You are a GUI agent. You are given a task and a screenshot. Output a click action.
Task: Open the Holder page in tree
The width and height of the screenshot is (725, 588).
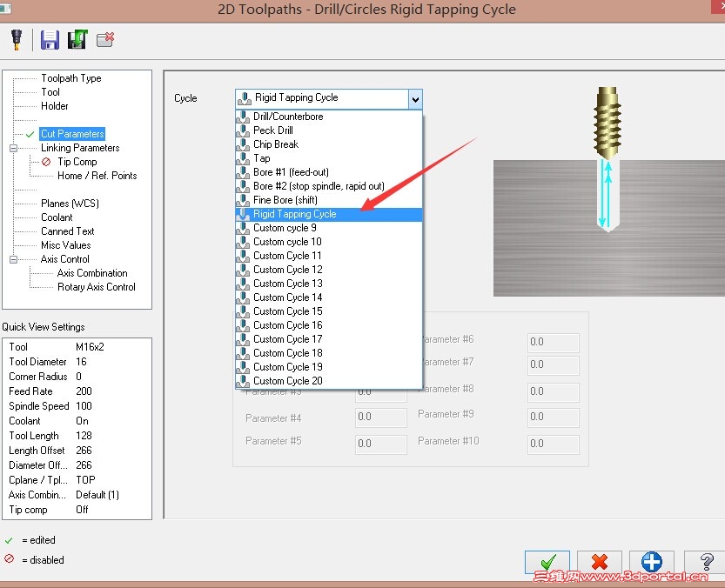55,106
